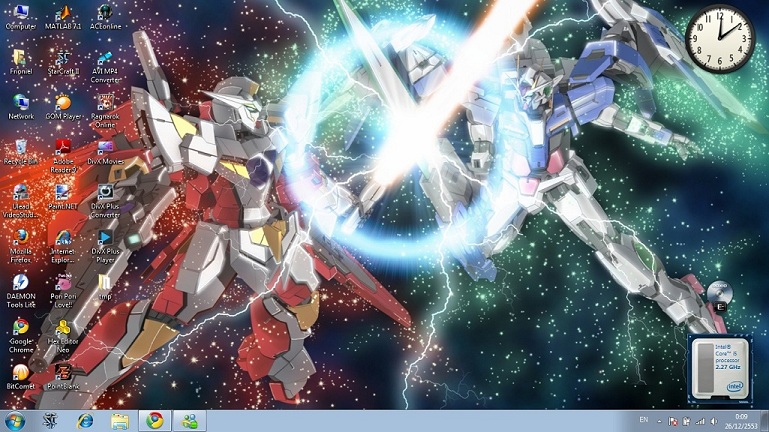Open Internet Explorer from the taskbar

[85, 421]
